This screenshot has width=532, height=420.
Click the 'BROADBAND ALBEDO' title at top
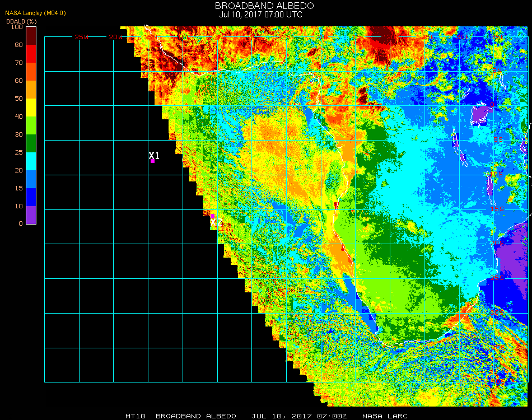[x=264, y=6]
